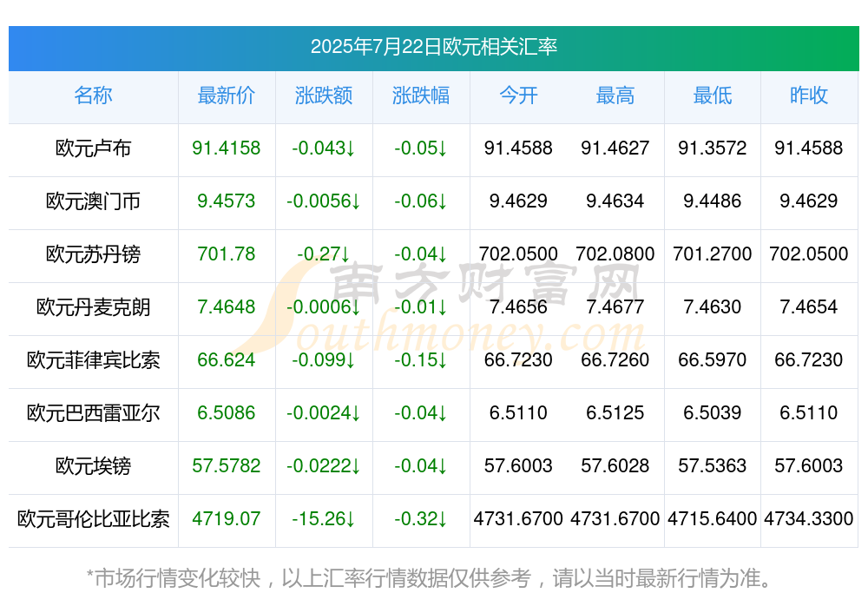Viewport: 868px width, 606px height.
Task: Click change amount -0.27↓
Action: click(323, 254)
